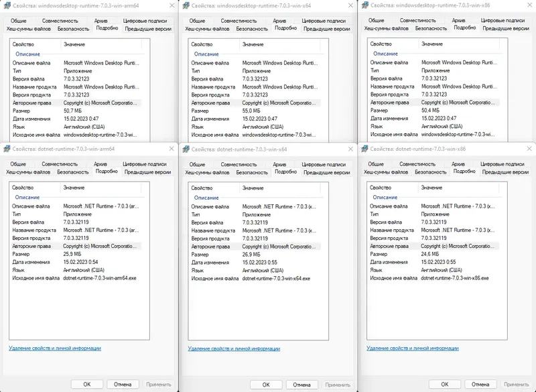Image resolution: width=536 pixels, height=392 pixels.
Task: Close the dotnet-runtime win-x86 properties window
Action: coord(529,149)
